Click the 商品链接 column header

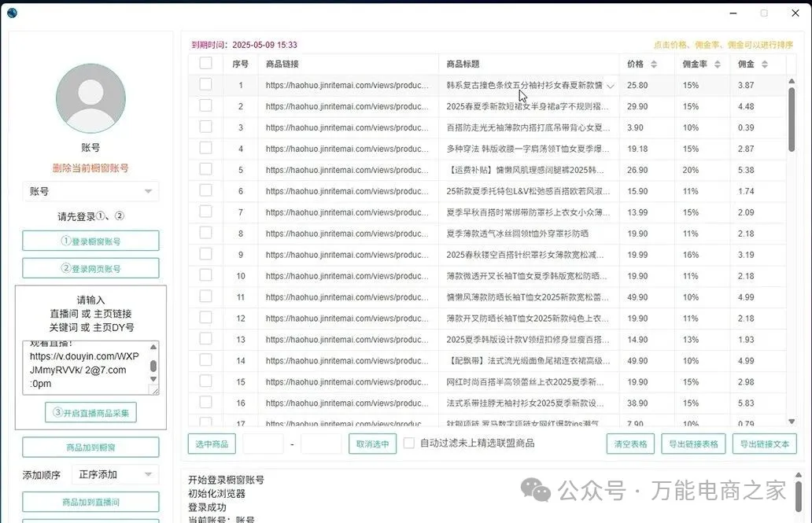(x=282, y=64)
